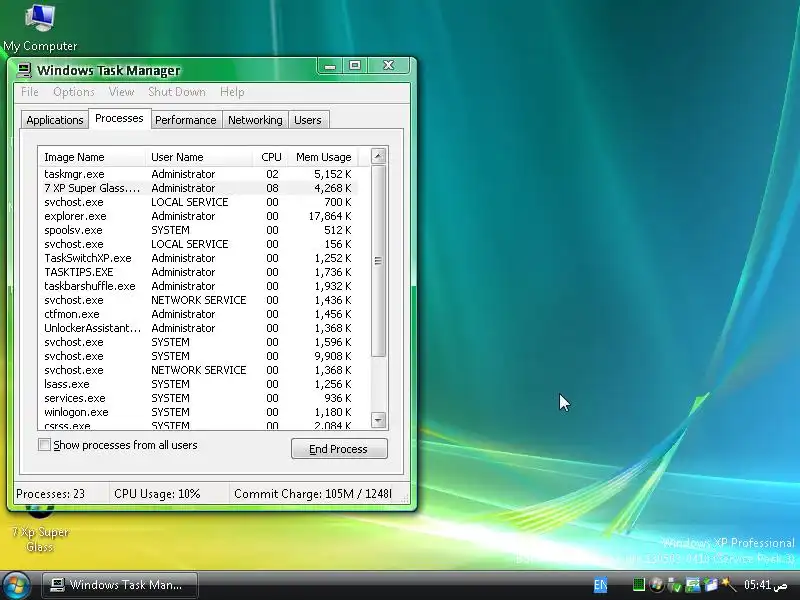The height and width of the screenshot is (600, 800).
Task: Select the winlogon.exe process
Action: pyautogui.click(x=198, y=412)
